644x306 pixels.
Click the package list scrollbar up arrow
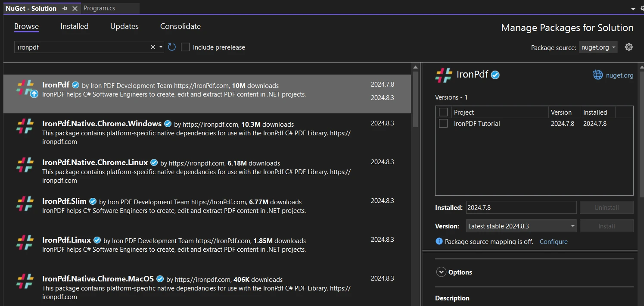tap(415, 67)
